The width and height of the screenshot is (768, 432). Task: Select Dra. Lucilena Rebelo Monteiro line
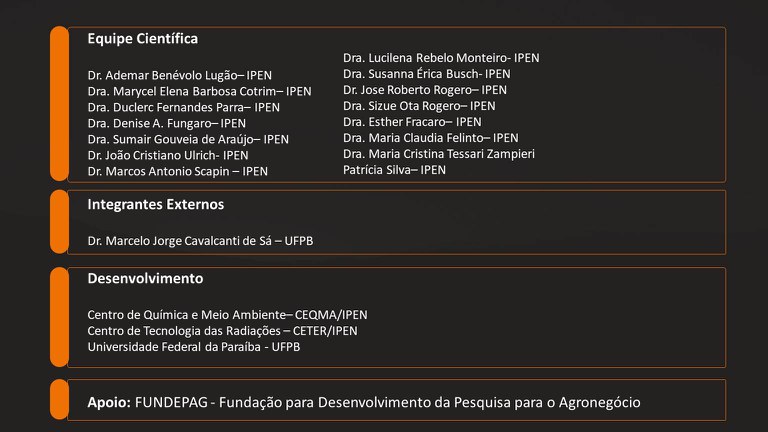pyautogui.click(x=441, y=58)
